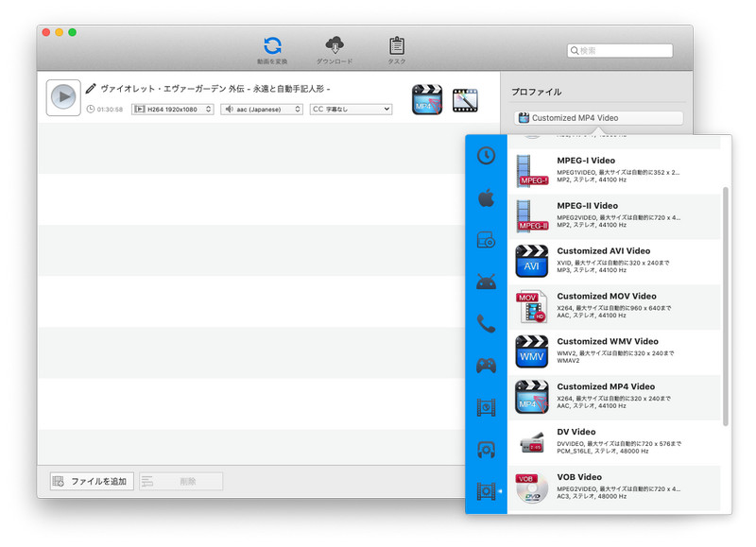Choose the Customized AVI Video profile
The height and width of the screenshot is (547, 756).
point(614,262)
